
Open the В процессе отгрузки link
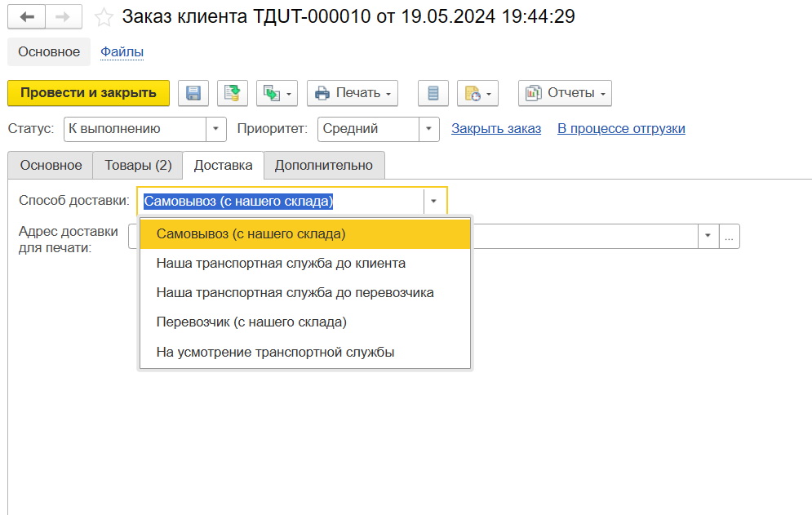[621, 129]
